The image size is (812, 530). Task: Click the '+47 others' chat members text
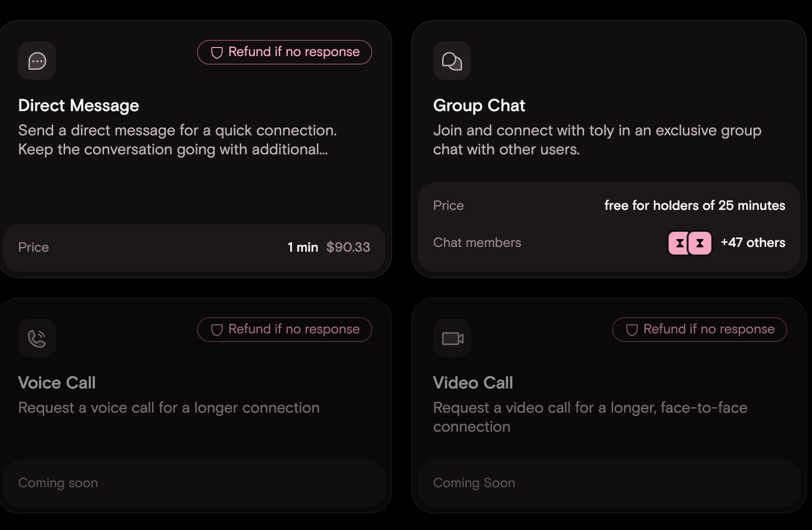tap(753, 243)
